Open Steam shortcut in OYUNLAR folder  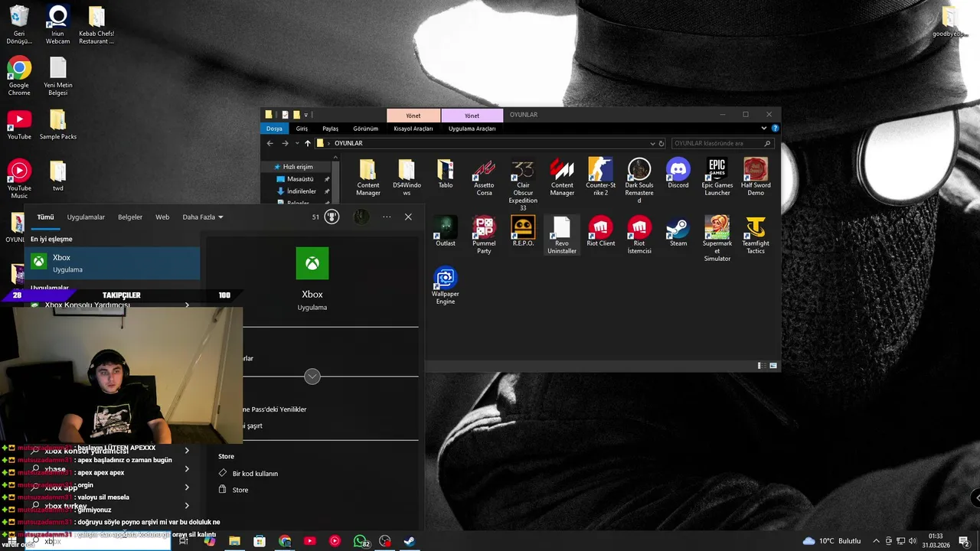(x=678, y=232)
